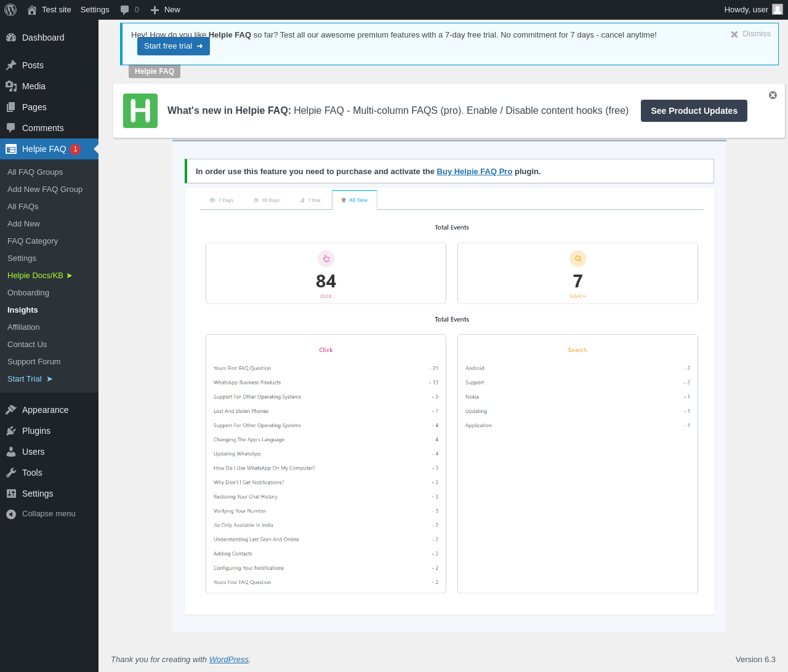Close the What's new notice
This screenshot has height=672, width=788.
tap(773, 95)
